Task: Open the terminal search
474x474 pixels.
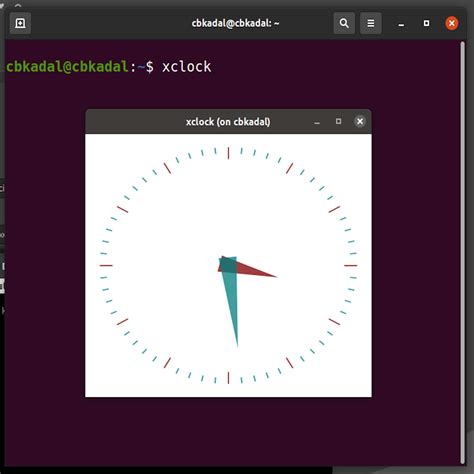Action: (344, 23)
